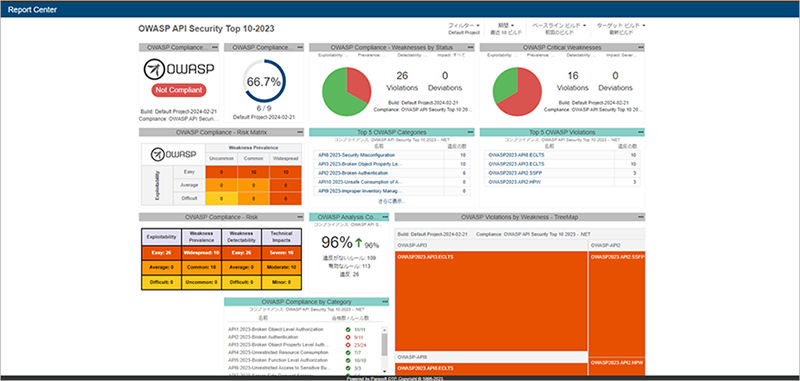Open menu on Top 5 OWASP Violations widget
This screenshot has width=800, height=381.
[x=641, y=132]
